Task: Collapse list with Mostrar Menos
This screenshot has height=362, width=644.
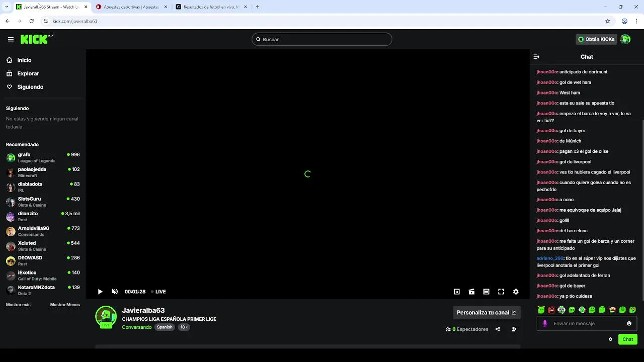Action: point(65,305)
